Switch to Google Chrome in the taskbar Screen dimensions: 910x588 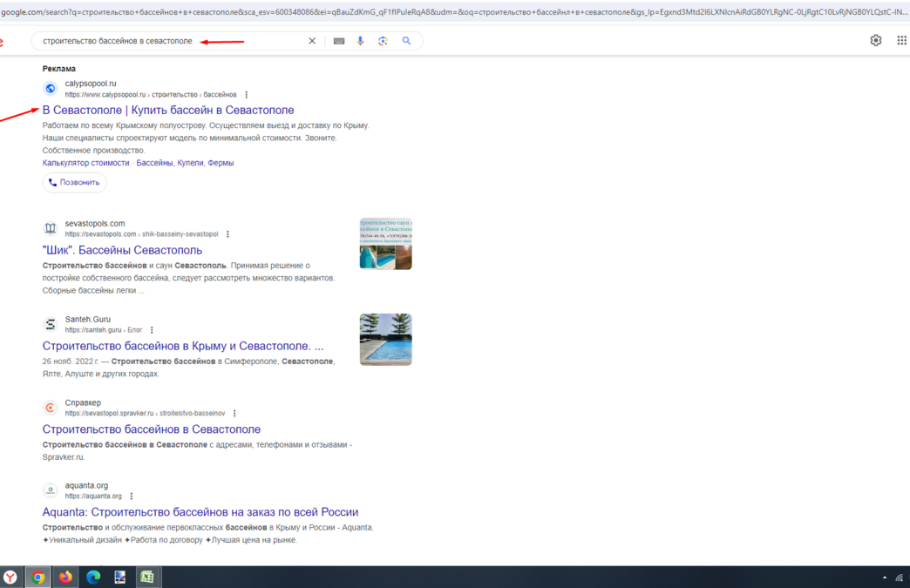[x=38, y=577]
